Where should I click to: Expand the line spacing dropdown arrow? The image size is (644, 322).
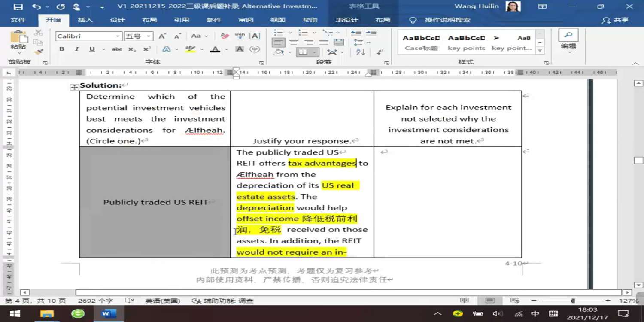coord(368,43)
